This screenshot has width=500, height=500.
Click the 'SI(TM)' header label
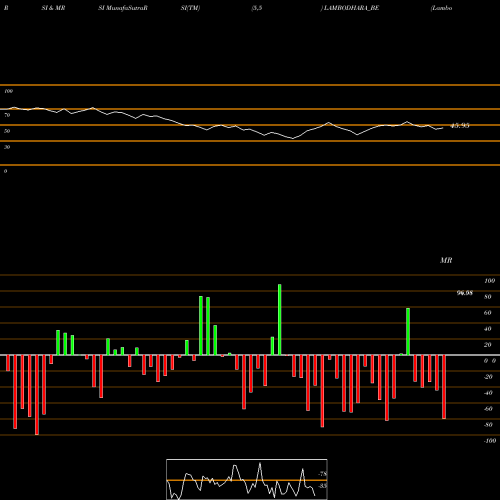tap(190, 8)
